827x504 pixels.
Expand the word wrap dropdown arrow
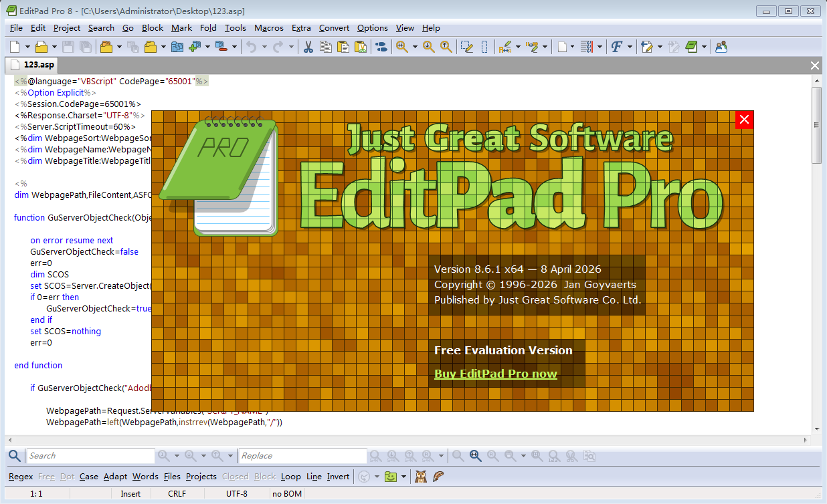[x=600, y=47]
